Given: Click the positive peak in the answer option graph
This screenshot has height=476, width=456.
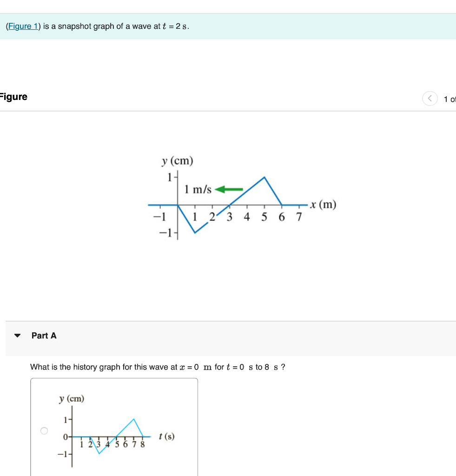Looking at the screenshot, I should (134, 419).
